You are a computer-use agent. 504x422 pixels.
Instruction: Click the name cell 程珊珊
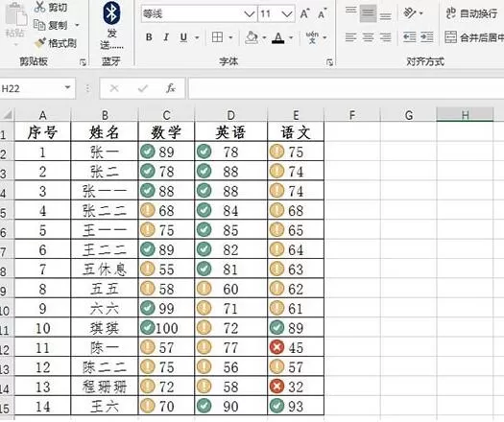click(x=105, y=387)
